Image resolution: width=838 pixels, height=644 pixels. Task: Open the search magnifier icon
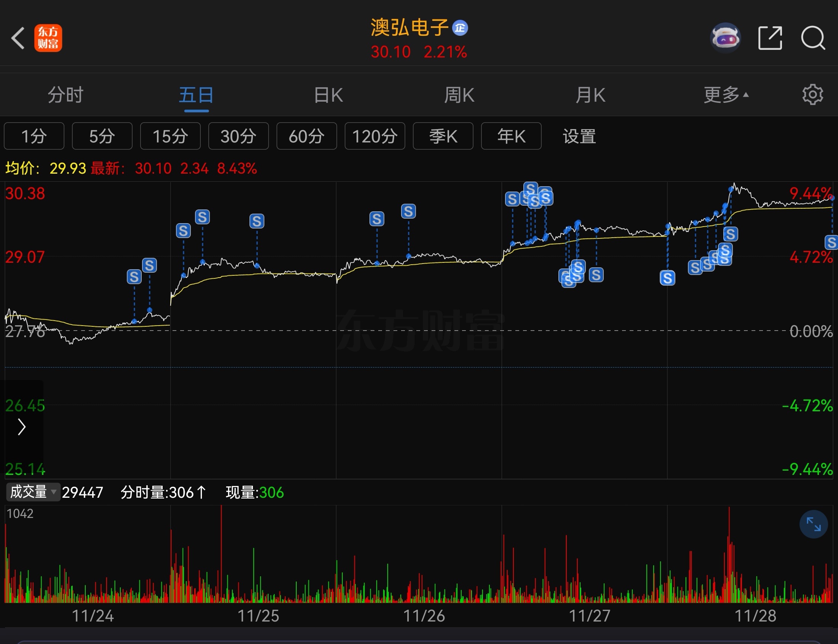pos(813,38)
